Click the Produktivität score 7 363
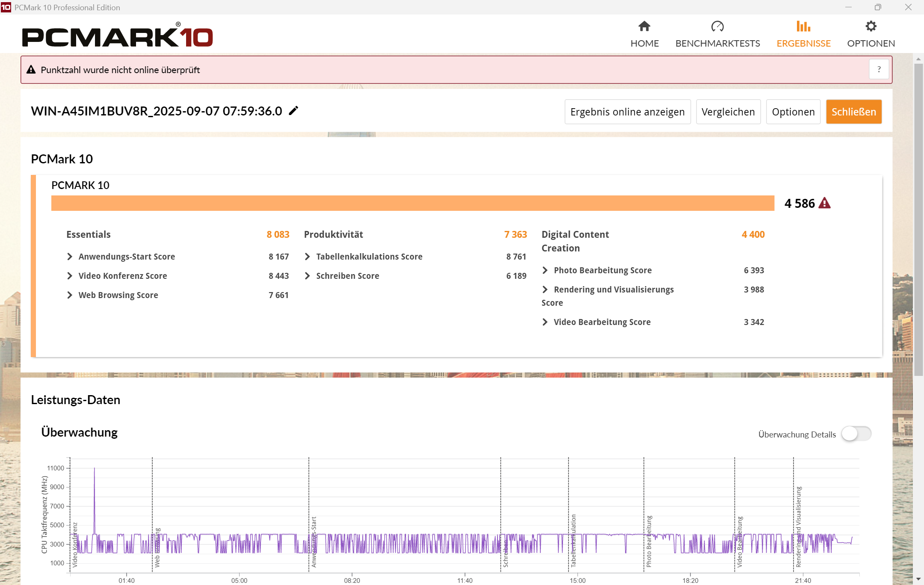 pyautogui.click(x=515, y=234)
